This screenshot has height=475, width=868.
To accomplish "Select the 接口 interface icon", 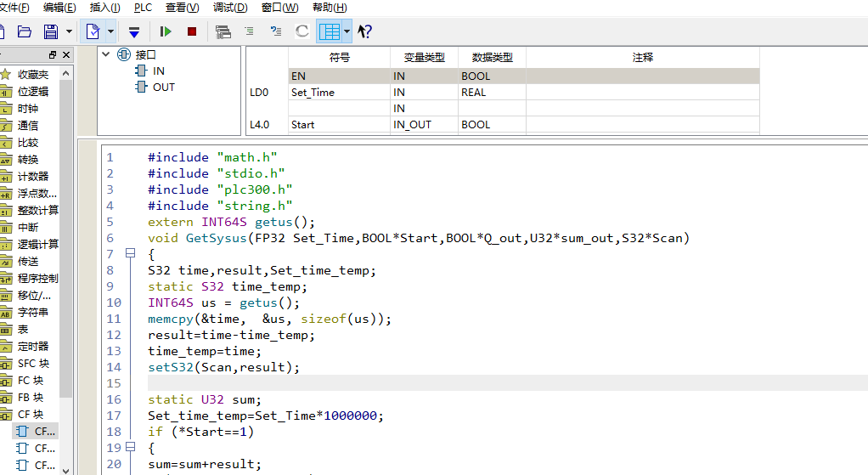I will pyautogui.click(x=124, y=54).
